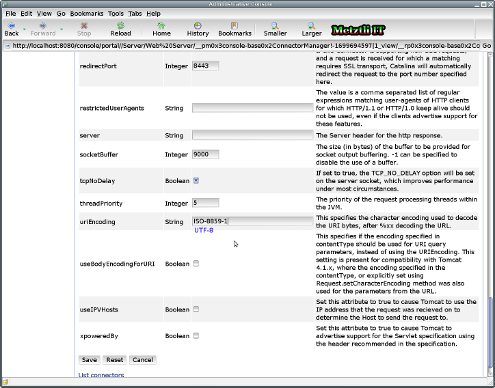Click the Go button beside address bar
The image size is (495, 388).
[x=487, y=46]
